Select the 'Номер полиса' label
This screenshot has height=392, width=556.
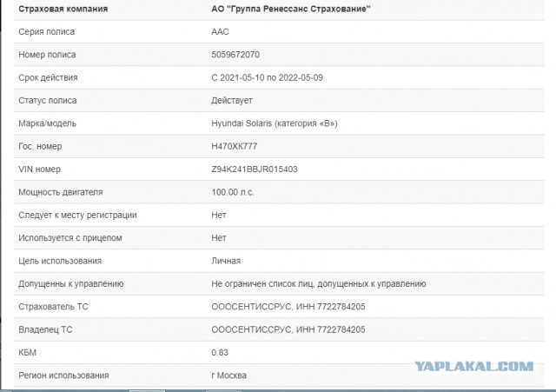click(47, 55)
